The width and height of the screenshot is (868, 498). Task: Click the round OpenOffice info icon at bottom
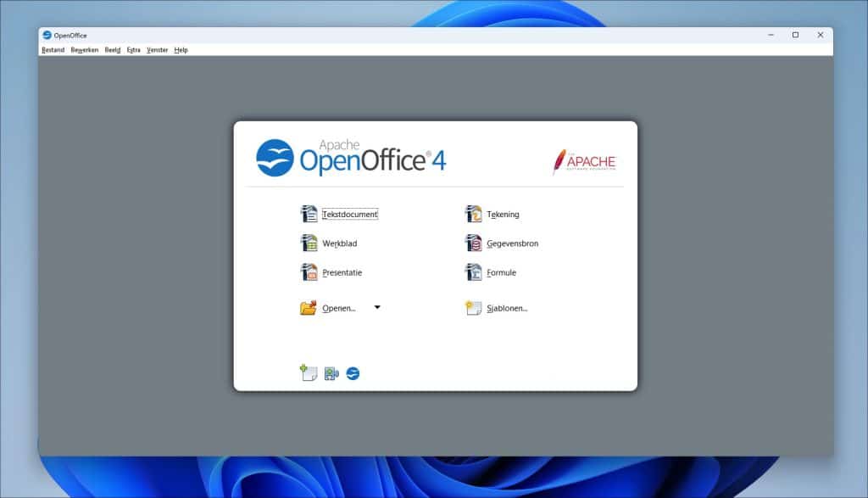click(x=353, y=373)
